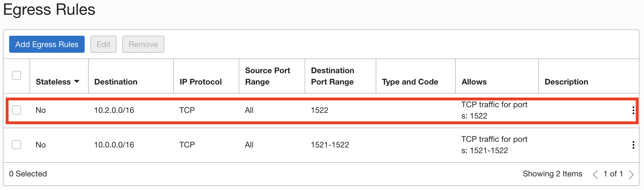Screen dimensions: 644x190
Task: Sort by Stateless column dropdown arrow
Action: point(77,82)
